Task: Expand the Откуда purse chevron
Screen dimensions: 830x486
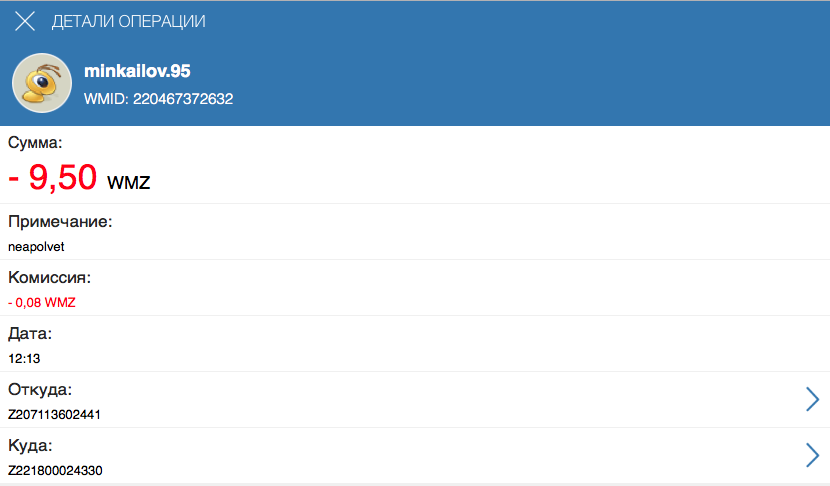Action: 812,399
